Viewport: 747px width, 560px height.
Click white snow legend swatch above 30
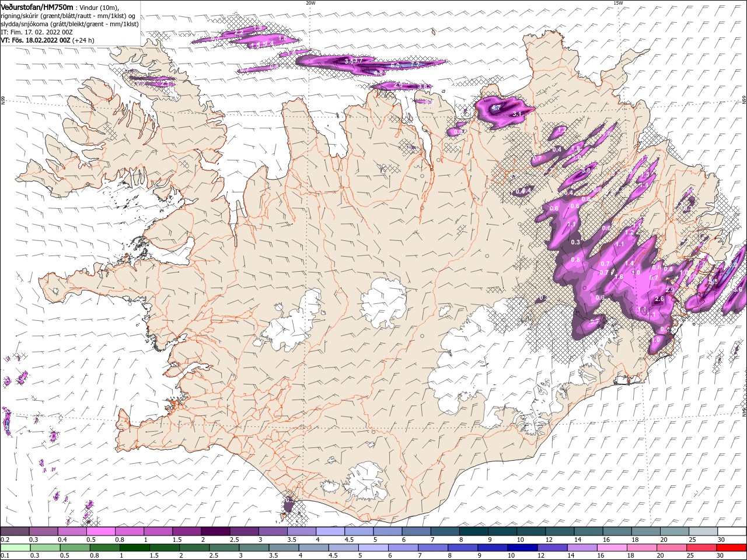[732, 531]
